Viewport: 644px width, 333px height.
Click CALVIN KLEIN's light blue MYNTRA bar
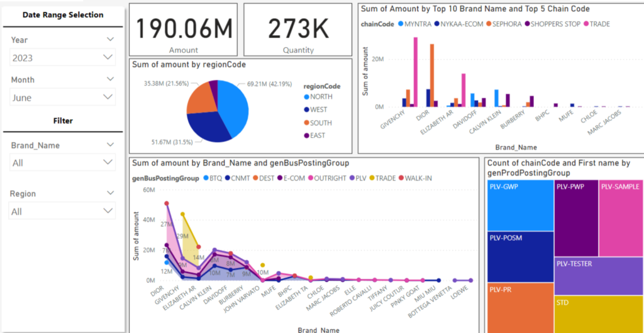[x=496, y=98]
